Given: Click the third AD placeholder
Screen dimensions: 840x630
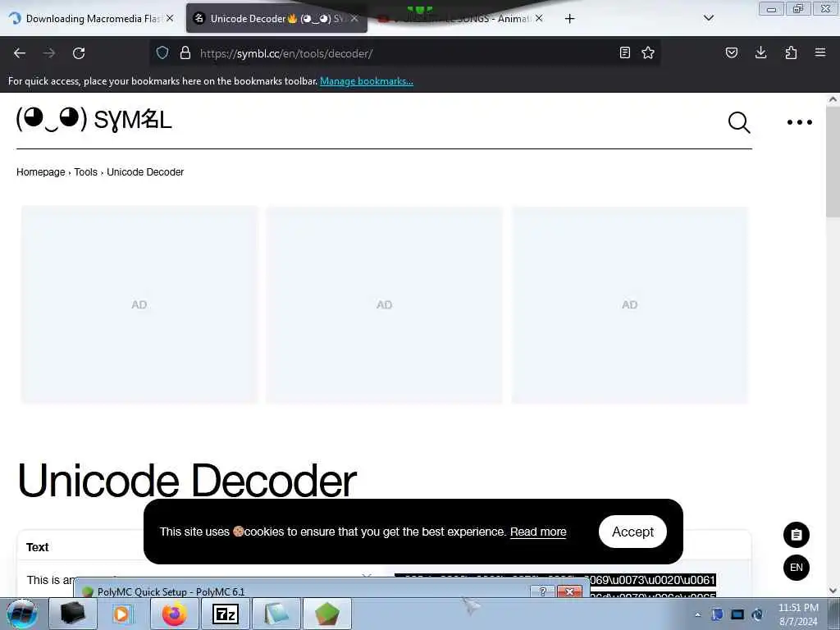Looking at the screenshot, I should [629, 304].
